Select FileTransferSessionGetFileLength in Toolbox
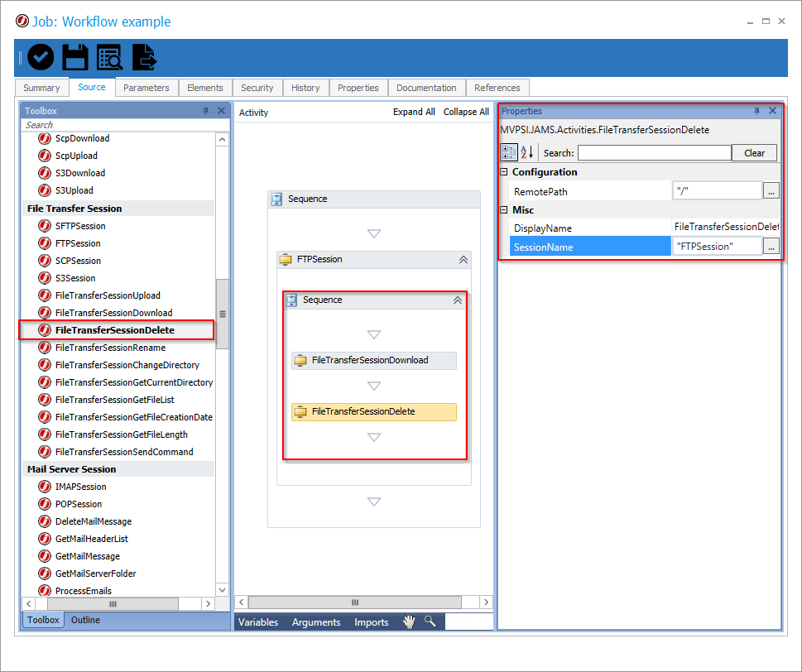The width and height of the screenshot is (802, 672). pos(121,434)
